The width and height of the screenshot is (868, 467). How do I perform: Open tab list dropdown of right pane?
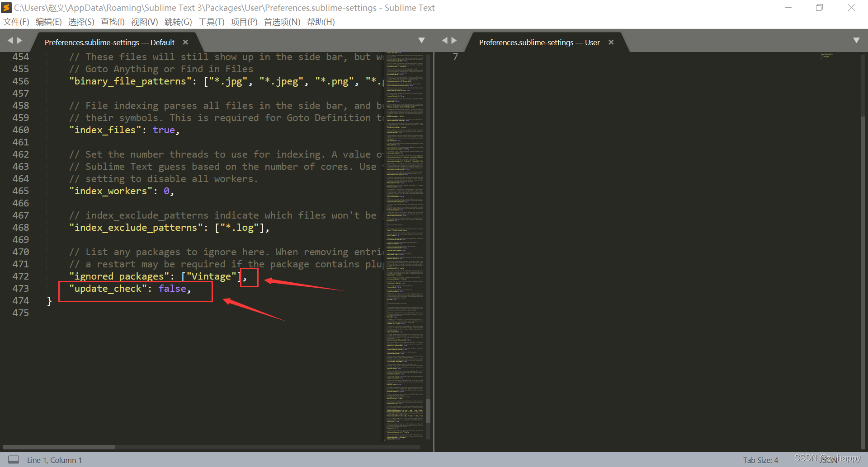point(856,40)
